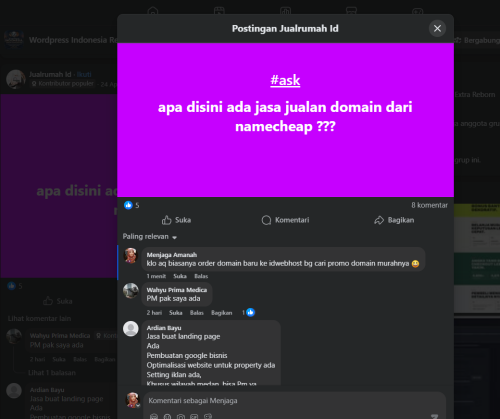
Task: Open the avatar sticker icon in the comment box
Action: tap(154, 416)
